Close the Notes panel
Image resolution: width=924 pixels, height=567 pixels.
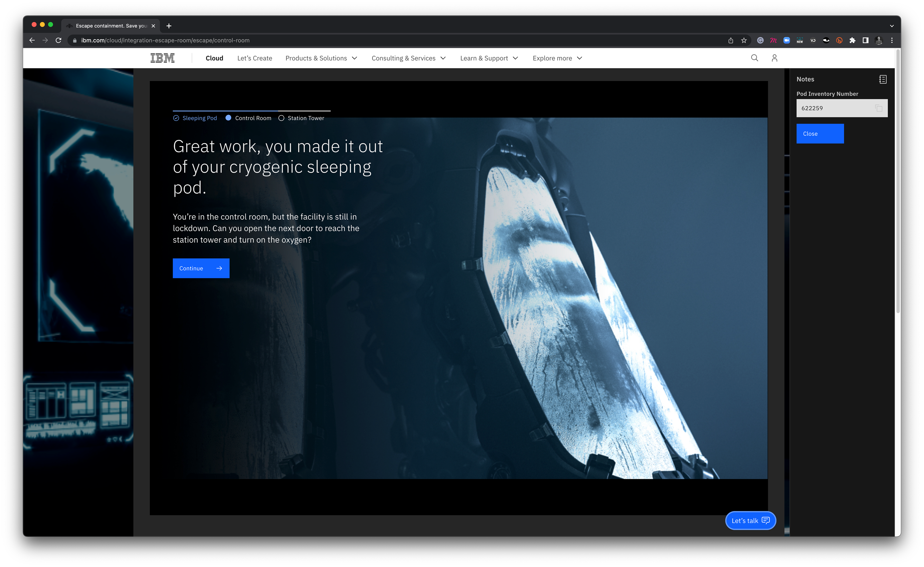click(820, 134)
